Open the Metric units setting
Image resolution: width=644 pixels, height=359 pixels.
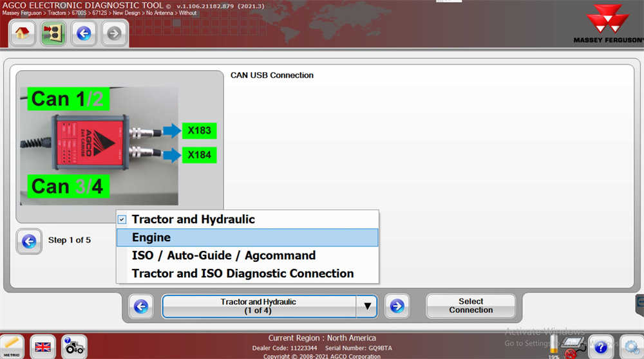[12, 347]
